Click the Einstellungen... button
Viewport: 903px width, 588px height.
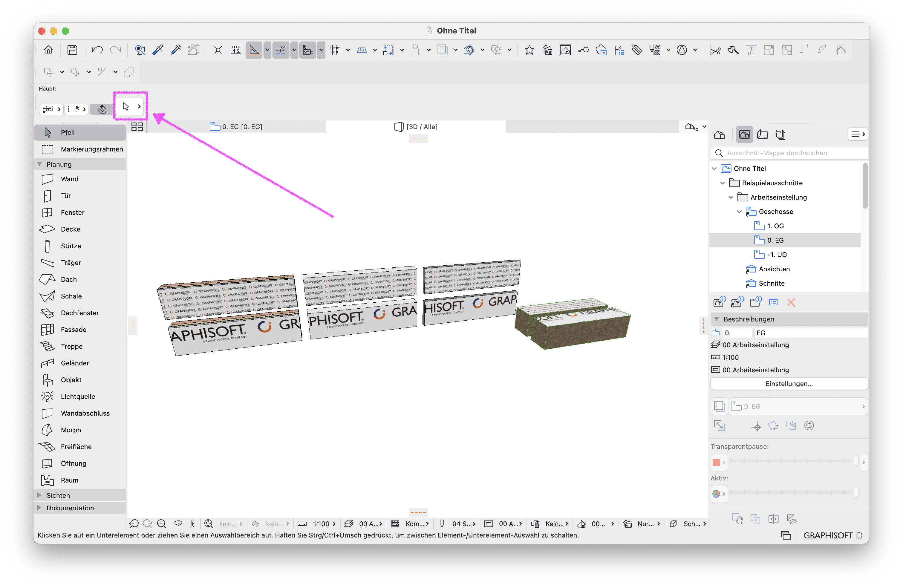tap(789, 384)
